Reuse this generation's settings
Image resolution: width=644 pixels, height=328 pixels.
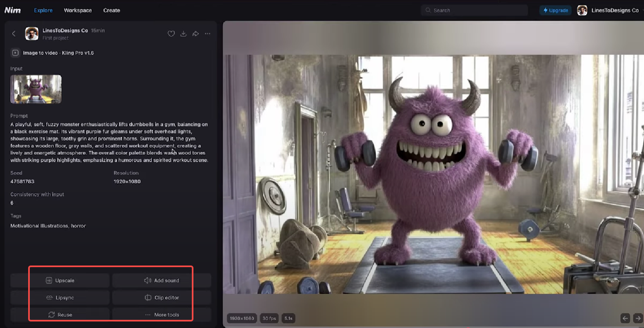[x=60, y=315]
